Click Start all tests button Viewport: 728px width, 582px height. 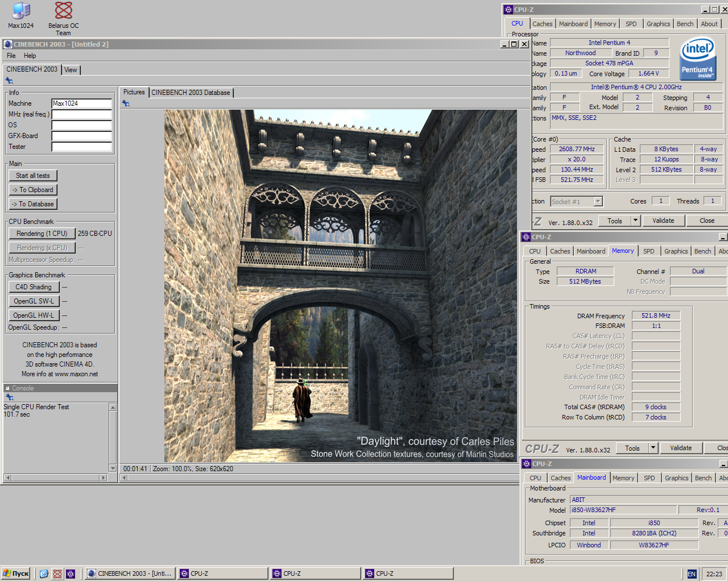point(33,176)
